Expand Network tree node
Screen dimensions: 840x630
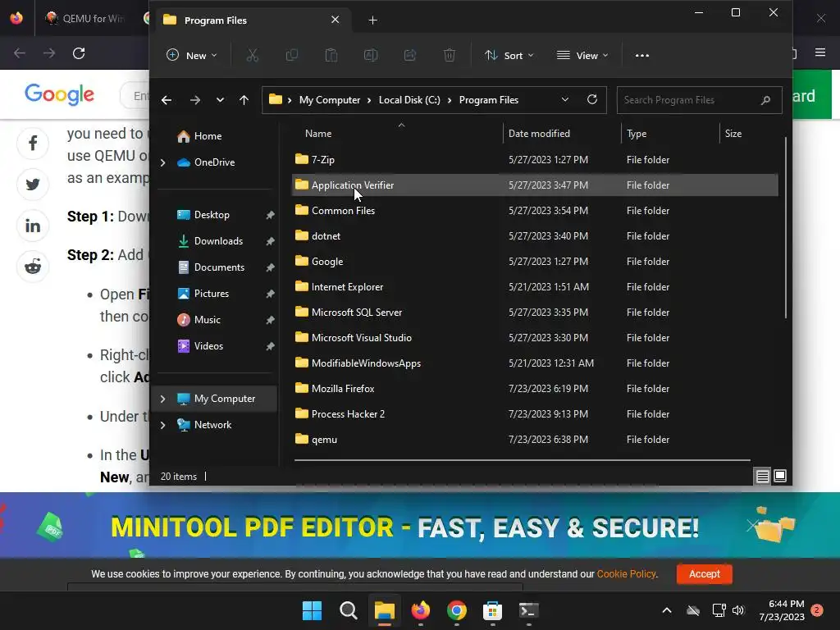(x=163, y=425)
